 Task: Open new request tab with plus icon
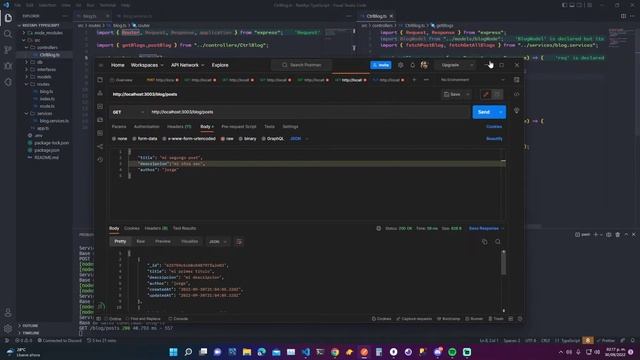click(414, 80)
